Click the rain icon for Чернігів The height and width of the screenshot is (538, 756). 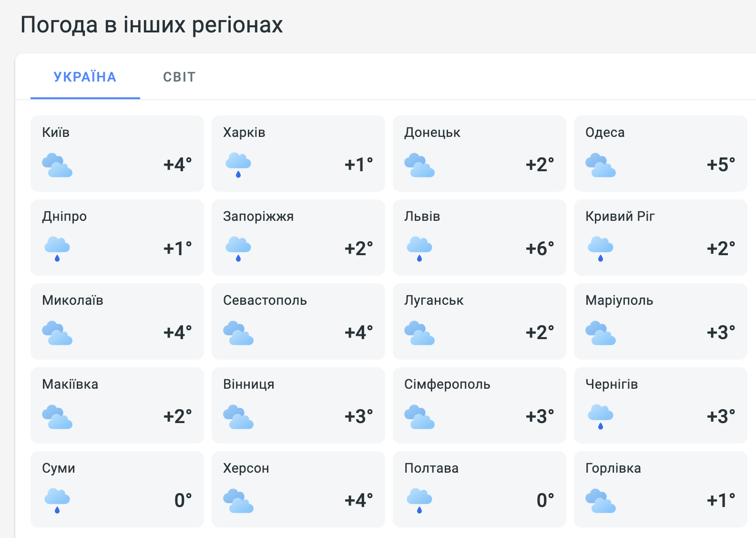601,417
